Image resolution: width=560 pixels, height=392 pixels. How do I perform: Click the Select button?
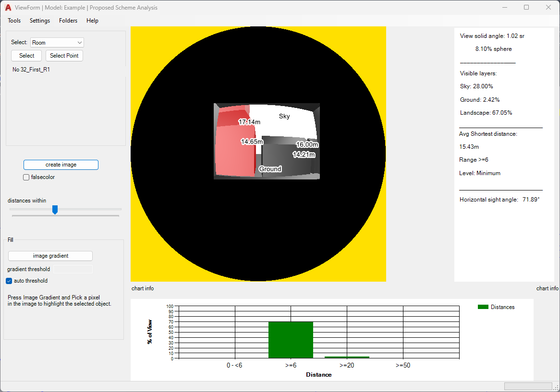tap(26, 56)
